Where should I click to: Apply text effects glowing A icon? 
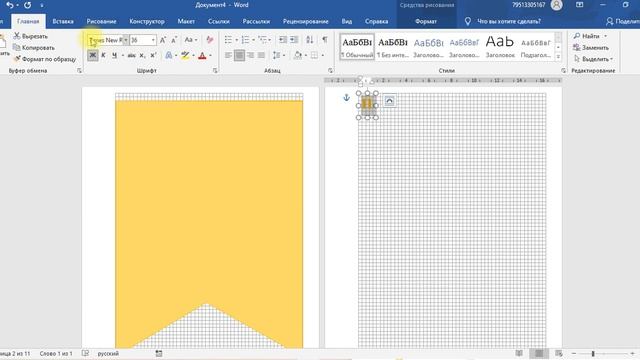169,55
